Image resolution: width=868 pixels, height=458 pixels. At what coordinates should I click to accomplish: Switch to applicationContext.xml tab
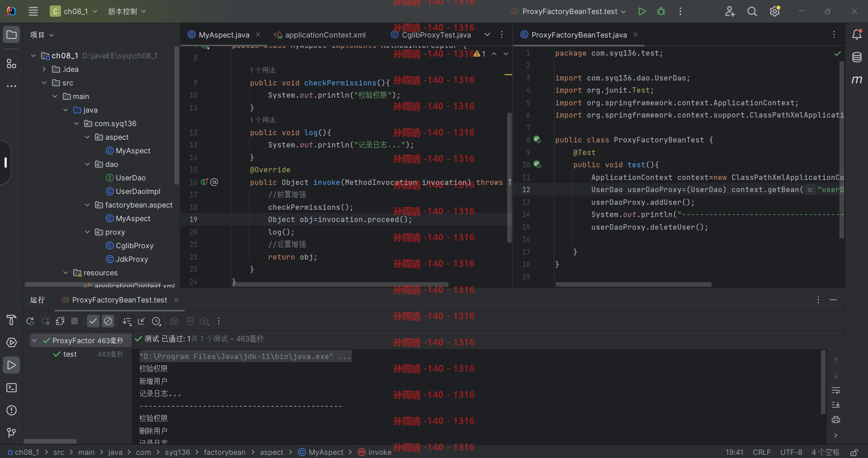coord(320,35)
